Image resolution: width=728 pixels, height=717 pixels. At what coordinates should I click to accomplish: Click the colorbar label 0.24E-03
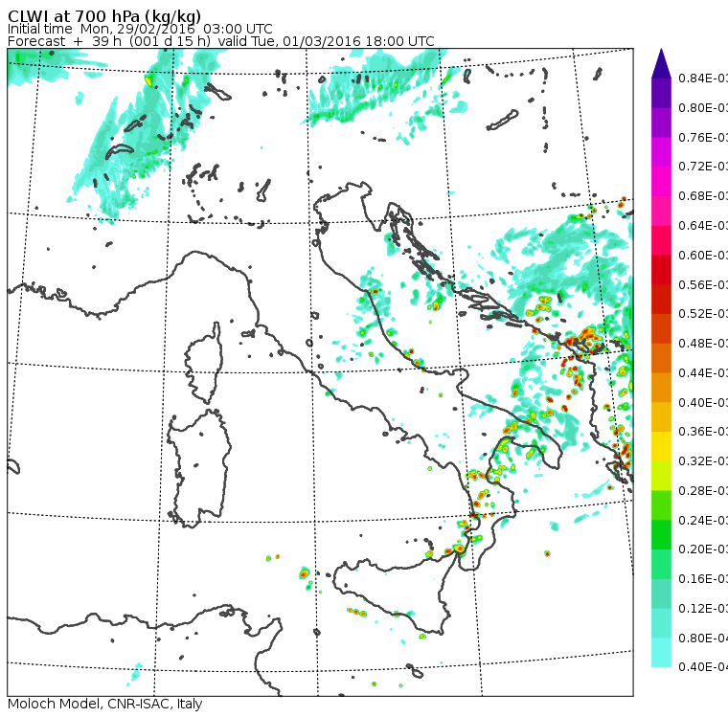[703, 520]
